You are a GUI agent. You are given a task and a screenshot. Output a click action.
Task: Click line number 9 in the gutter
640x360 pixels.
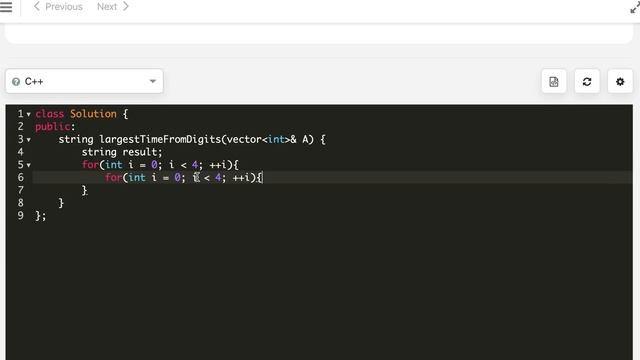pyautogui.click(x=20, y=215)
